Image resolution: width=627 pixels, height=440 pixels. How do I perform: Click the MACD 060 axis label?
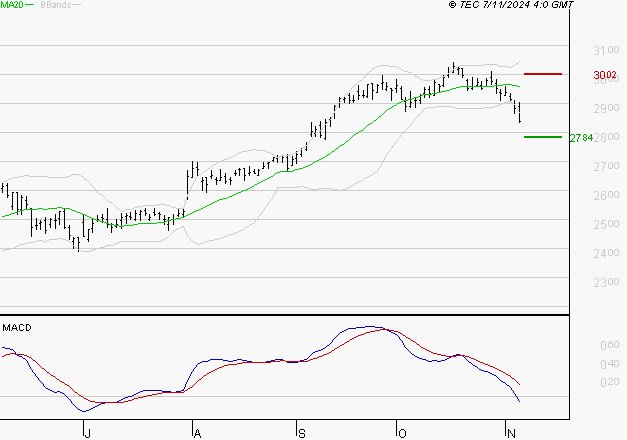click(609, 345)
